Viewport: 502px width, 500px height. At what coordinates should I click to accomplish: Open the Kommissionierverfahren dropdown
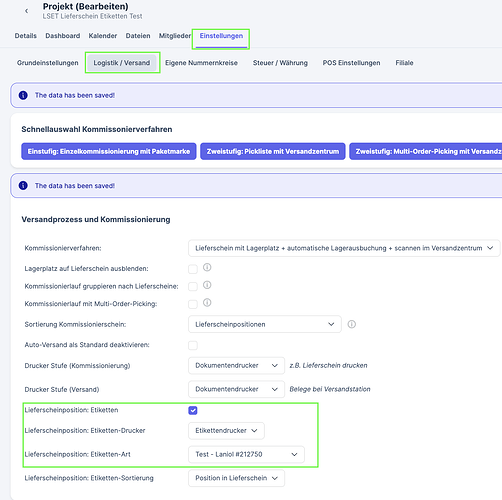click(344, 248)
